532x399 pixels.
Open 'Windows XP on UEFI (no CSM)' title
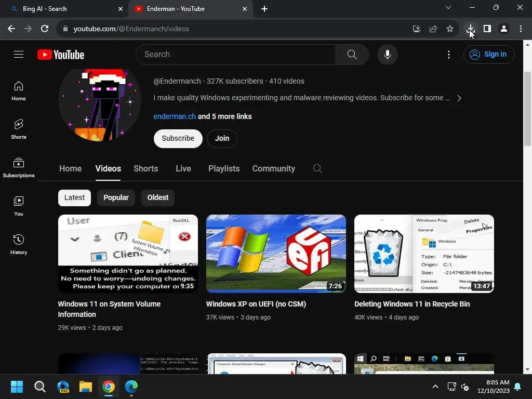click(x=256, y=304)
